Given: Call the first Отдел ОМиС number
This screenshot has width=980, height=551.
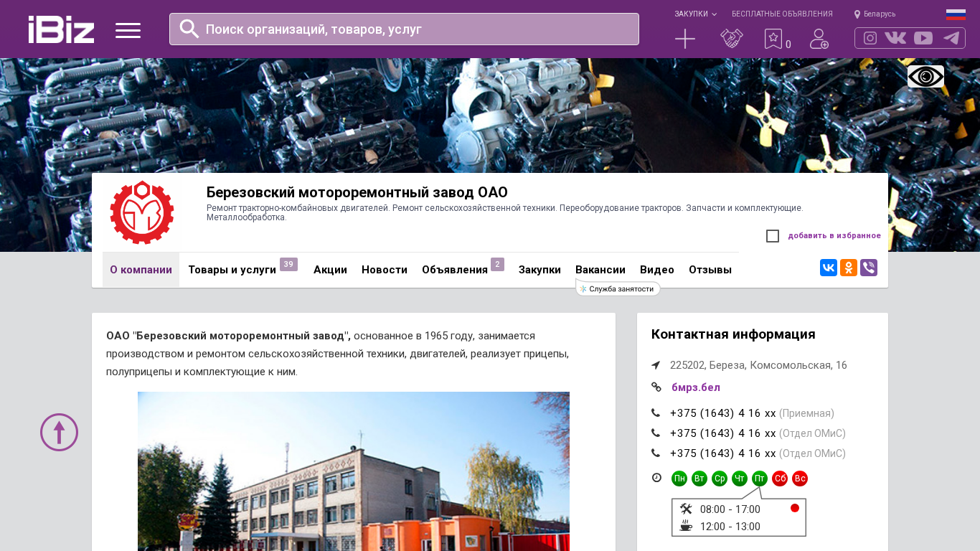Looking at the screenshot, I should click(x=723, y=433).
